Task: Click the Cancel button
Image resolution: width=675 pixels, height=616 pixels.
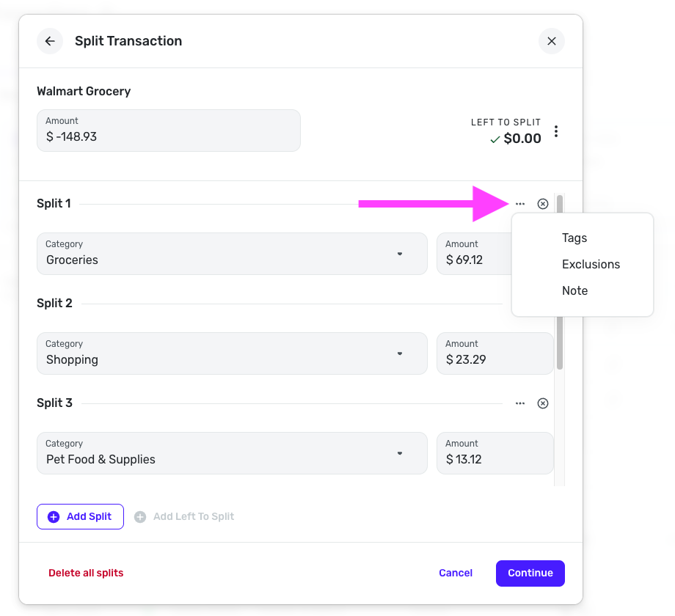Action: click(x=456, y=573)
